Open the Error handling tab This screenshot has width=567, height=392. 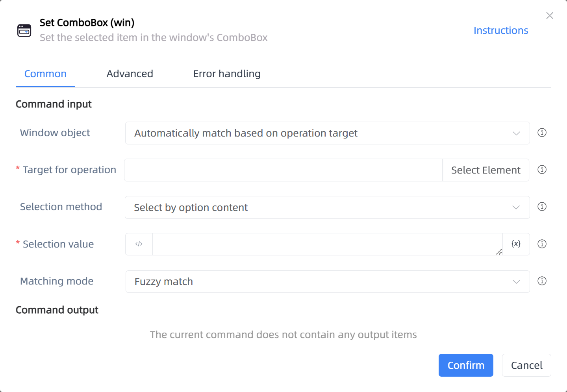coord(227,74)
